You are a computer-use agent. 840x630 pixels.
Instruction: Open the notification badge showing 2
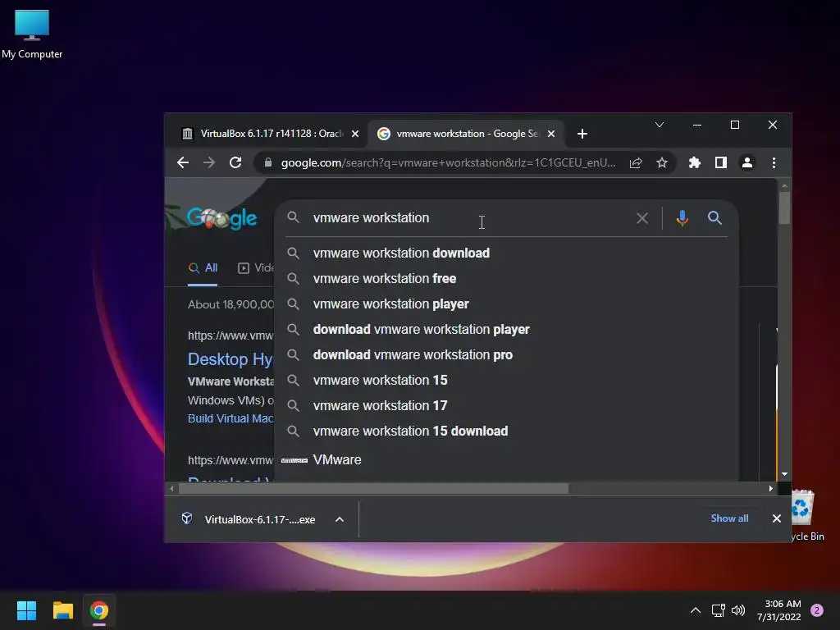tap(817, 610)
